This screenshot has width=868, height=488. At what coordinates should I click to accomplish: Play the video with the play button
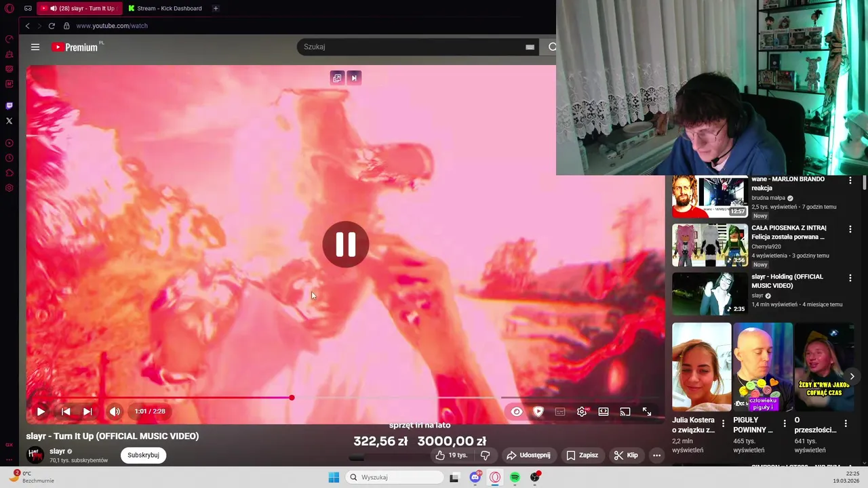[41, 411]
